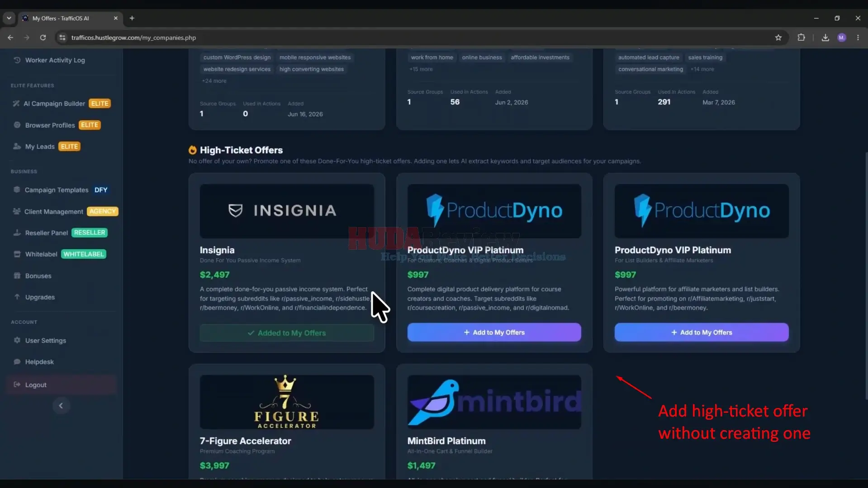
Task: Click the MintBird logo thumbnail
Action: pos(494,402)
